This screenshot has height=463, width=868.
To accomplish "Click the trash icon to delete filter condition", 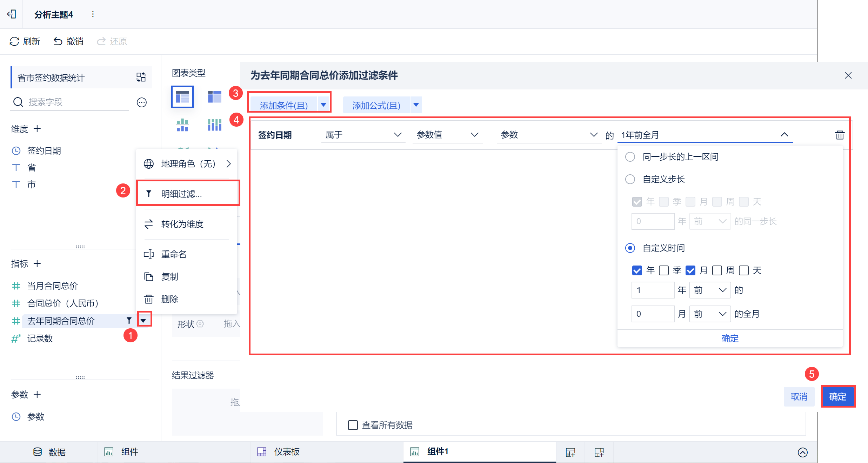I will point(840,135).
